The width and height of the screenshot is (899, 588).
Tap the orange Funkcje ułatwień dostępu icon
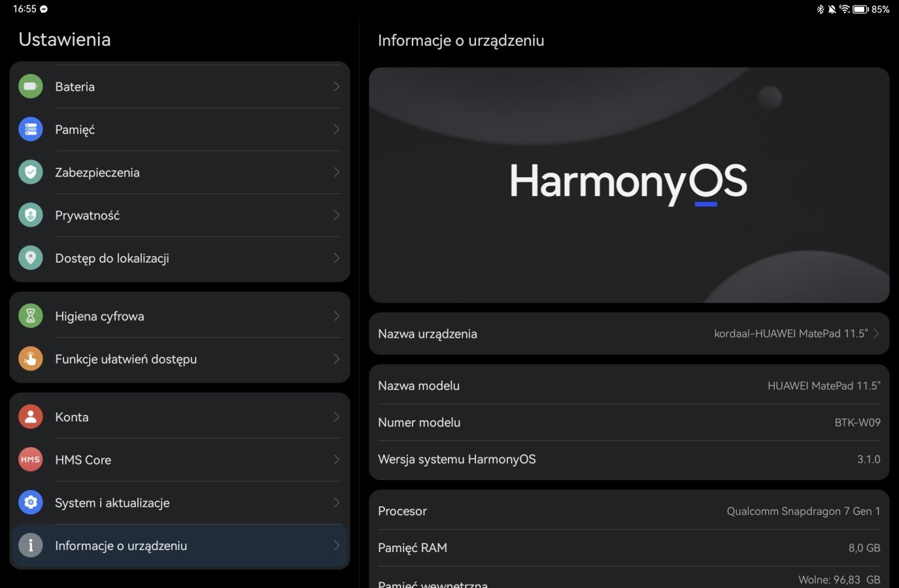point(31,359)
